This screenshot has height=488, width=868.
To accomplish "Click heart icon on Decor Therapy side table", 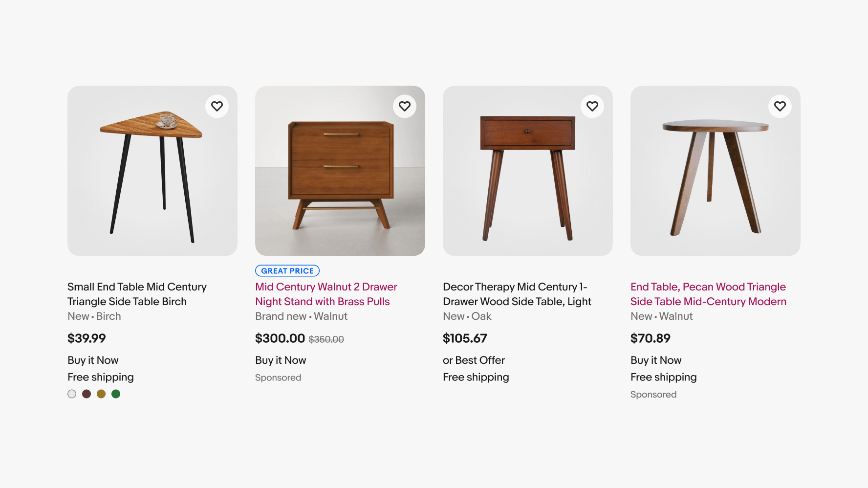I will click(592, 106).
